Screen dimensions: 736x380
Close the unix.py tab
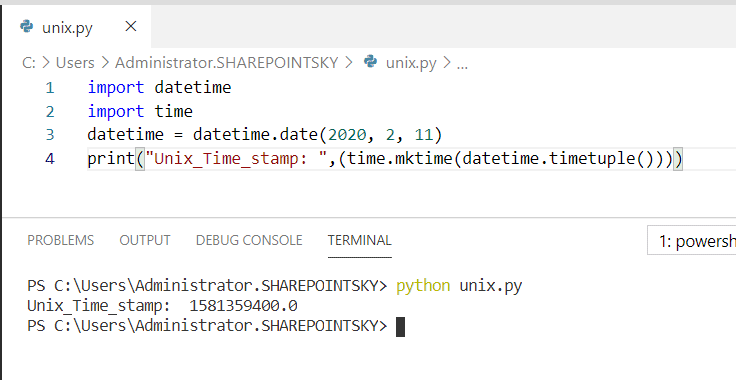coord(131,26)
